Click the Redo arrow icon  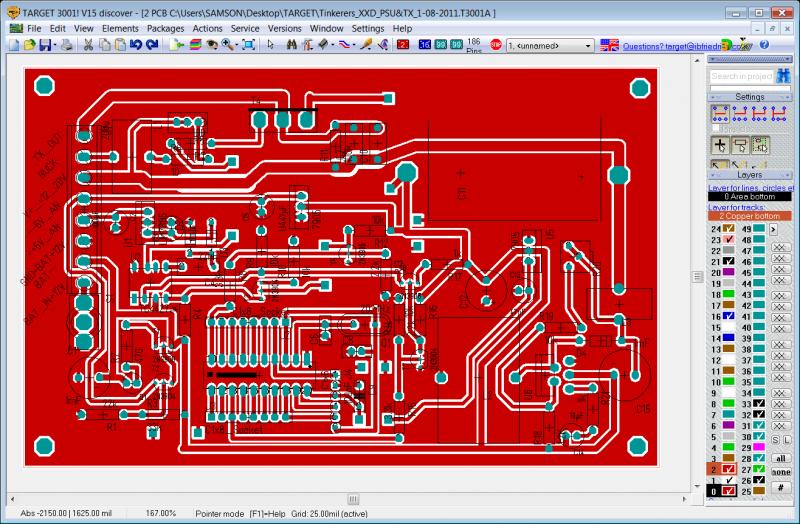[x=151, y=45]
